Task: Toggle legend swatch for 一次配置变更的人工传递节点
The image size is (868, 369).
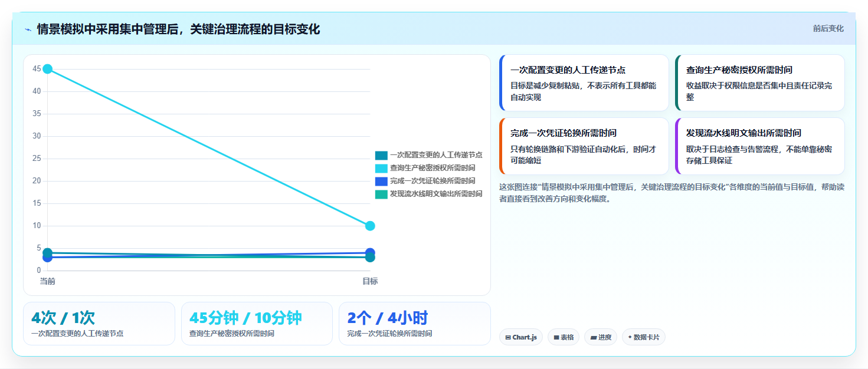Action: 381,155
